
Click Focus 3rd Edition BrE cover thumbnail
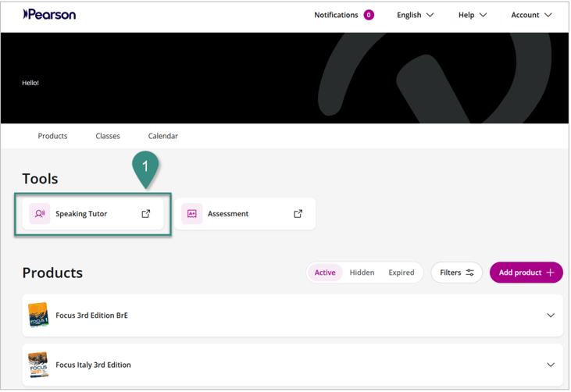(x=38, y=315)
